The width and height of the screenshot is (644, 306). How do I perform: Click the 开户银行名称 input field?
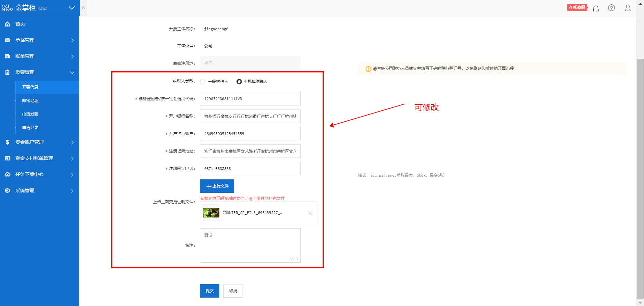pyautogui.click(x=250, y=116)
